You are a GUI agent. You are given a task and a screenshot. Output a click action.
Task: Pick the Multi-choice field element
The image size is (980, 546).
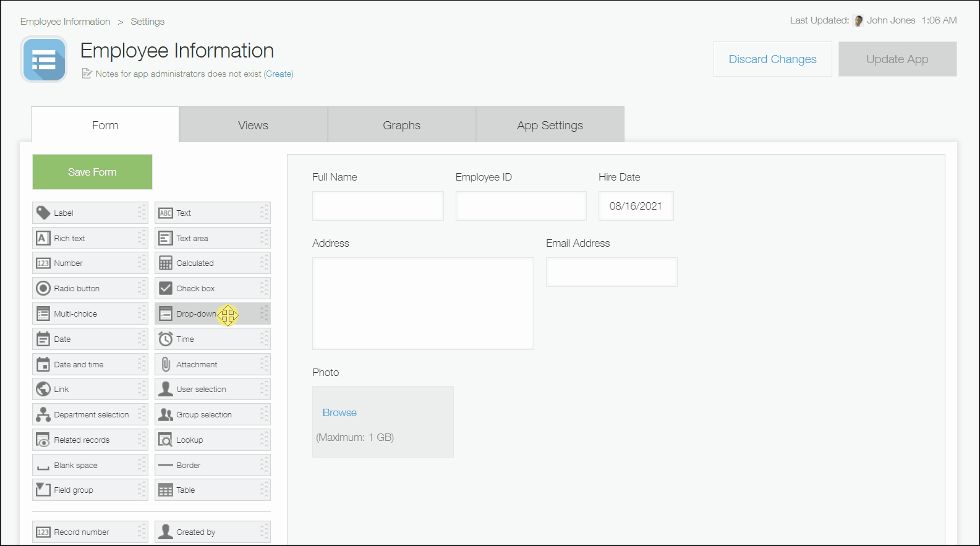[x=90, y=314]
